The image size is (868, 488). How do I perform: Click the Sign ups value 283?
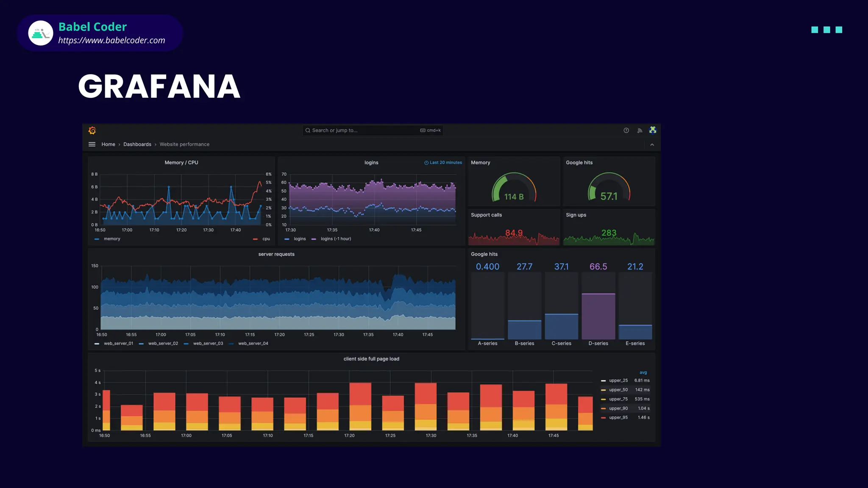(609, 233)
